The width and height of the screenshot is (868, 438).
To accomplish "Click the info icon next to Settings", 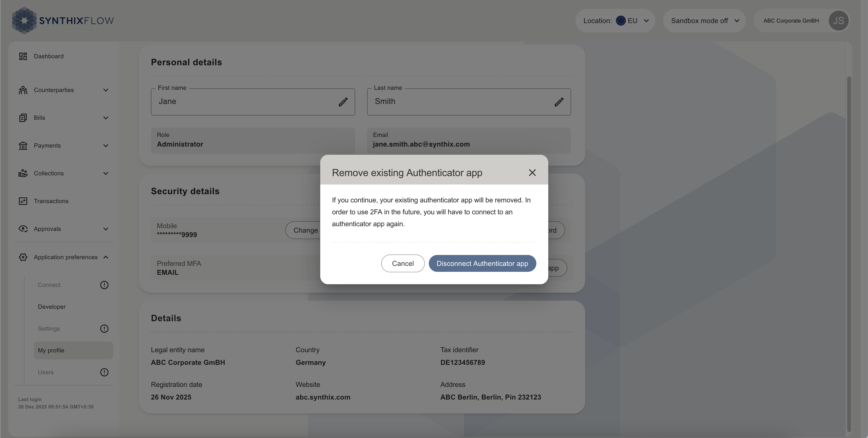I will coord(104,329).
